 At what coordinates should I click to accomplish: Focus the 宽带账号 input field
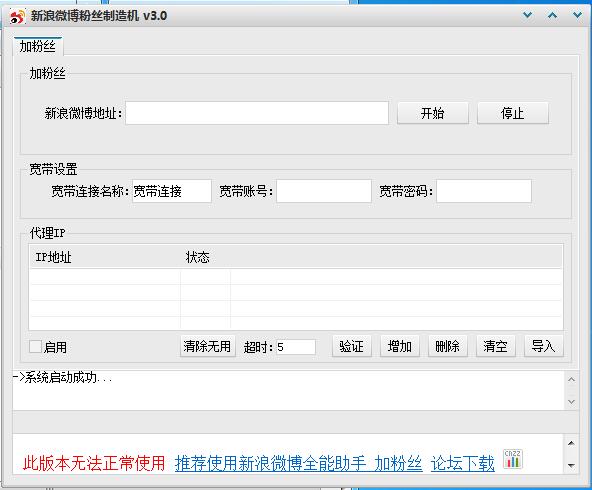[x=324, y=191]
